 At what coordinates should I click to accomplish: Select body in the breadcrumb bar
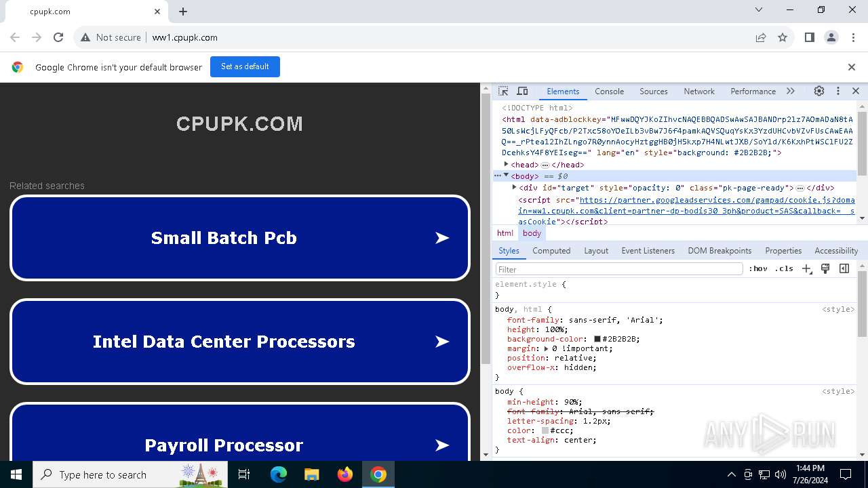(532, 233)
